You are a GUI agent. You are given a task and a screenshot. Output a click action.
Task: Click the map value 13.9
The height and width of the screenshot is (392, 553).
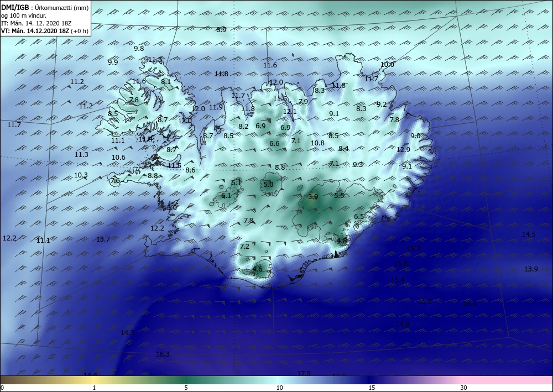pyautogui.click(x=531, y=269)
